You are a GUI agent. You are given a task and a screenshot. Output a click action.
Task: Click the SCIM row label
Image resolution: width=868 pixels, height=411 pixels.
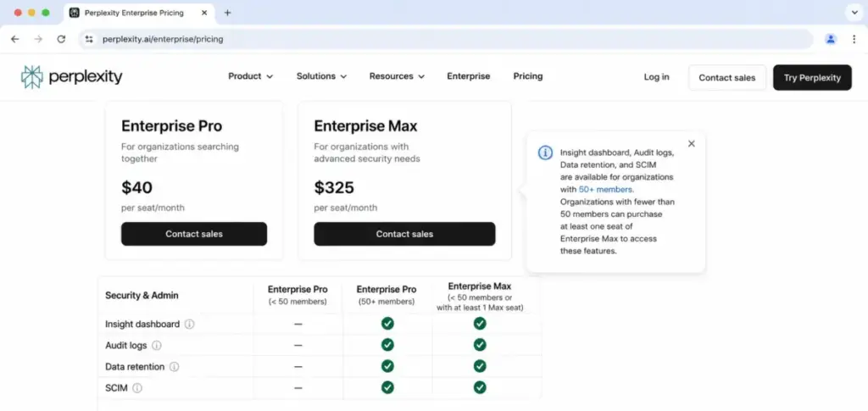click(x=116, y=388)
